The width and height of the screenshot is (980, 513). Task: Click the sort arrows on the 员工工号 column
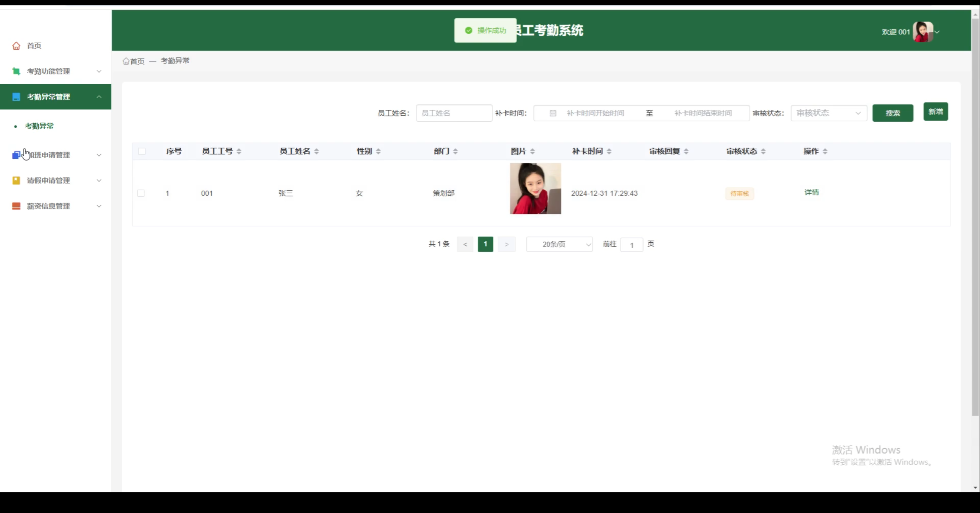coord(239,151)
